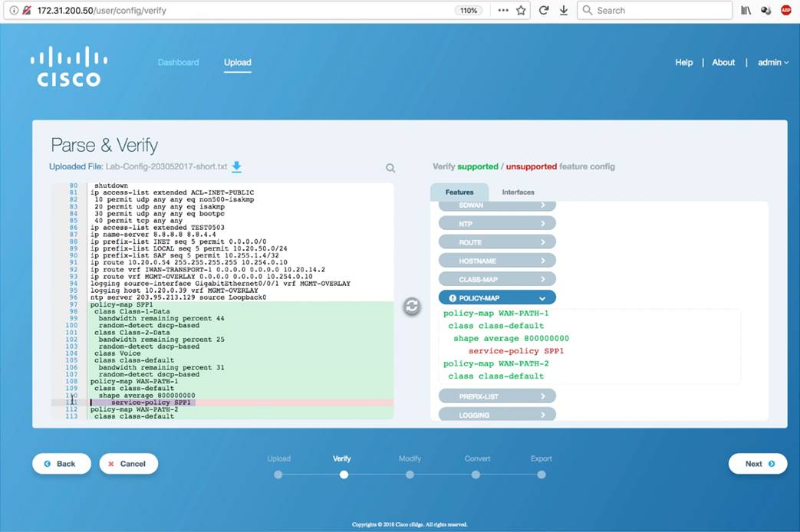Expand the HOSTNAME feature section

pyautogui.click(x=498, y=261)
